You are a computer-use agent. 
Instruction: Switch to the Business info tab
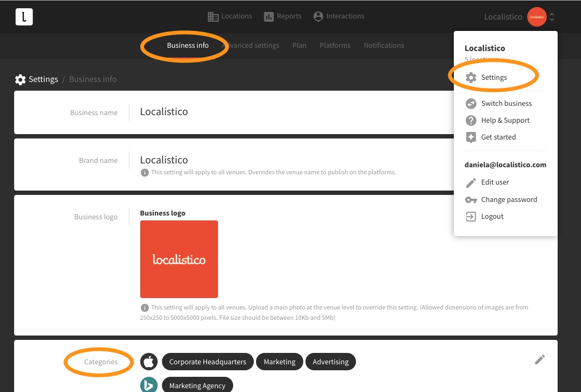(188, 45)
